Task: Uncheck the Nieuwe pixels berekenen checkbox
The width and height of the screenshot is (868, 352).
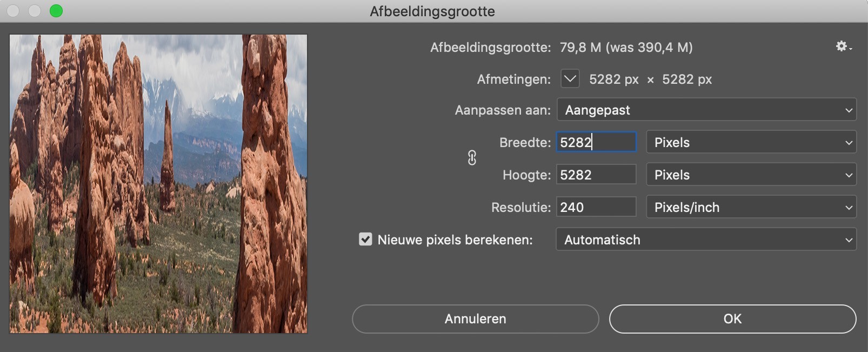Action: pyautogui.click(x=365, y=240)
